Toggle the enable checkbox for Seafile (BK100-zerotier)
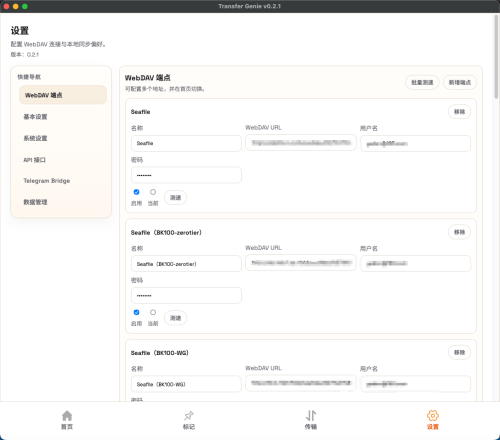The height and width of the screenshot is (440, 500). click(x=136, y=312)
